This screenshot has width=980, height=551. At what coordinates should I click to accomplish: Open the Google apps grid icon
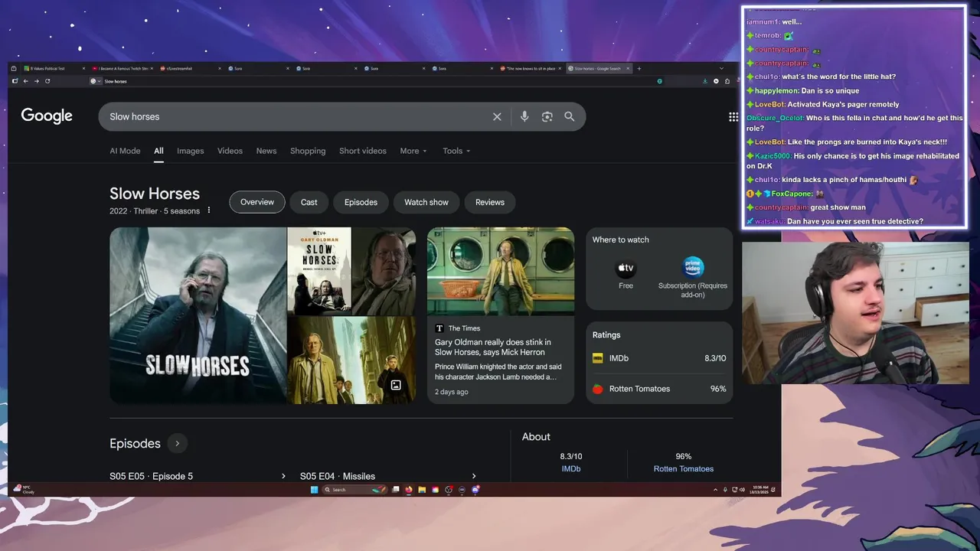(x=733, y=116)
